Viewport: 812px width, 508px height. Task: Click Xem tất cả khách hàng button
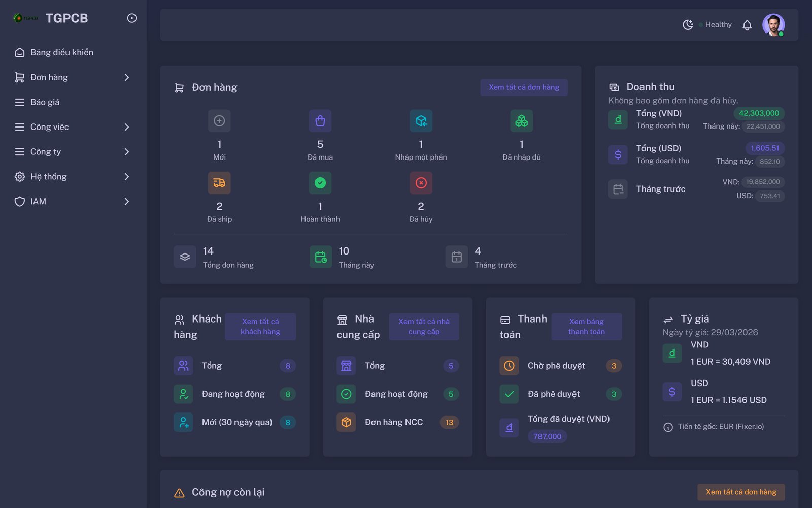pyautogui.click(x=260, y=327)
